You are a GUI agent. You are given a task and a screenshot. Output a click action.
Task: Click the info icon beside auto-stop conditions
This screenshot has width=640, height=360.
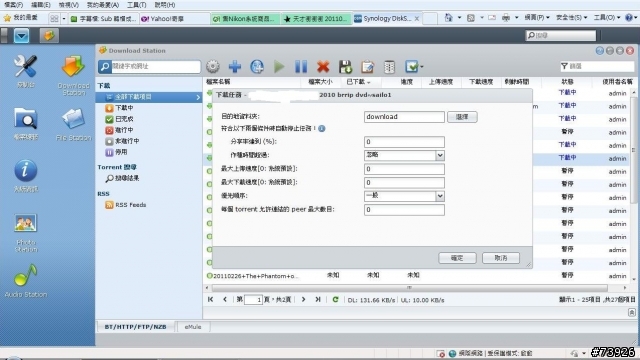[322, 129]
